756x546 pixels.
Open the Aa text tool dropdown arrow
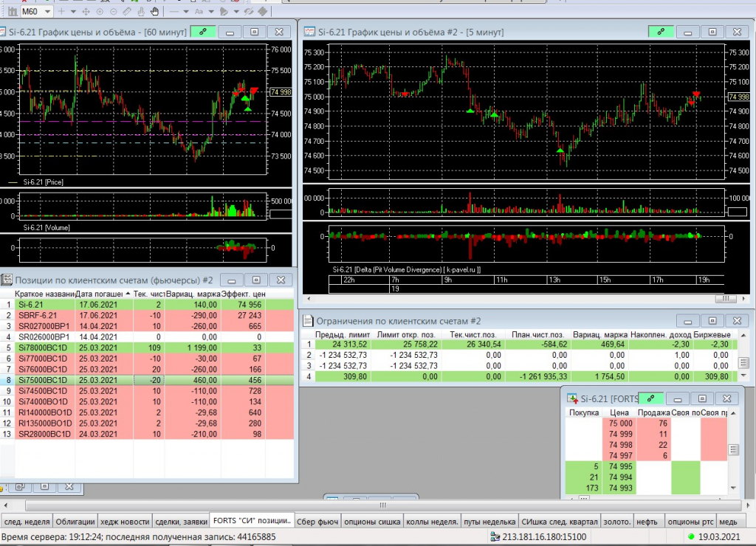pos(210,11)
